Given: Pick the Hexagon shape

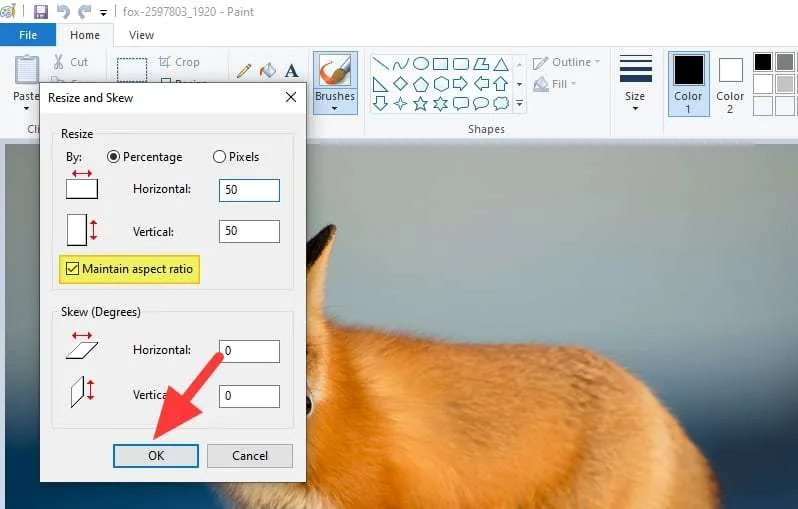Looking at the screenshot, I should (x=440, y=83).
